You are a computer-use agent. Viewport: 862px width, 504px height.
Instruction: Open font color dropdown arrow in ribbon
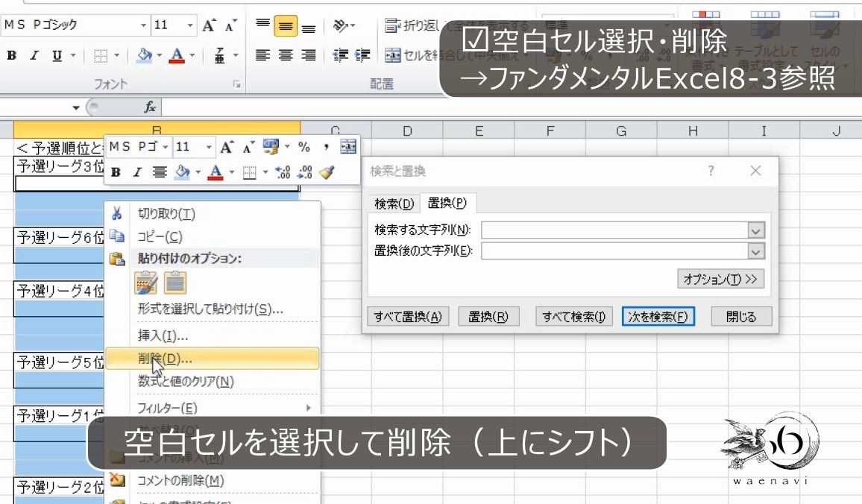point(192,55)
